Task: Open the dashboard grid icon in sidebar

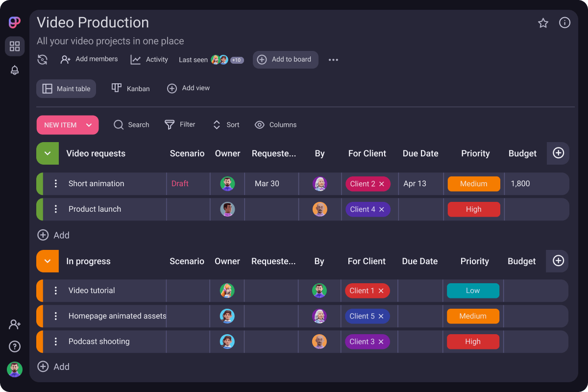Action: [15, 47]
